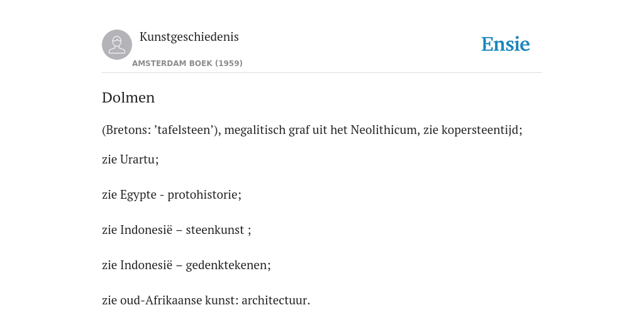Follow the 'gedenktekenen' reference
The width and height of the screenshot is (644, 322).
226,266
